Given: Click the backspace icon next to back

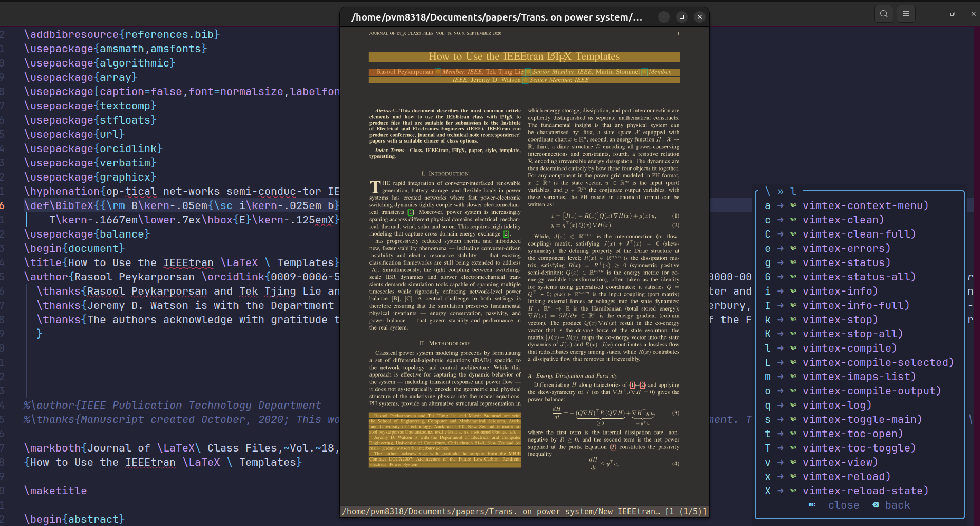Looking at the screenshot, I should click(876, 505).
